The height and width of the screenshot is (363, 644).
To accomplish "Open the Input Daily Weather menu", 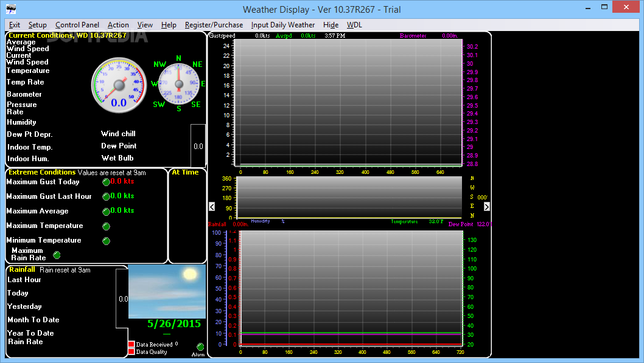I will point(283,25).
